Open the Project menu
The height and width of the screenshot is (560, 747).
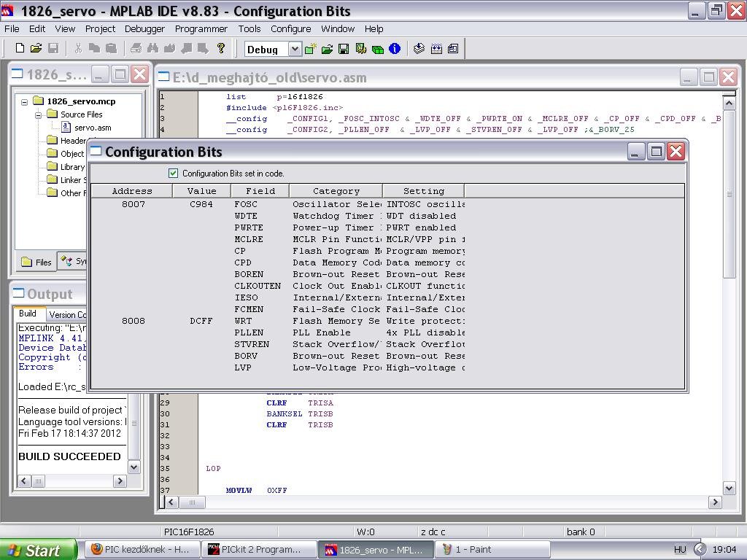click(x=100, y=28)
